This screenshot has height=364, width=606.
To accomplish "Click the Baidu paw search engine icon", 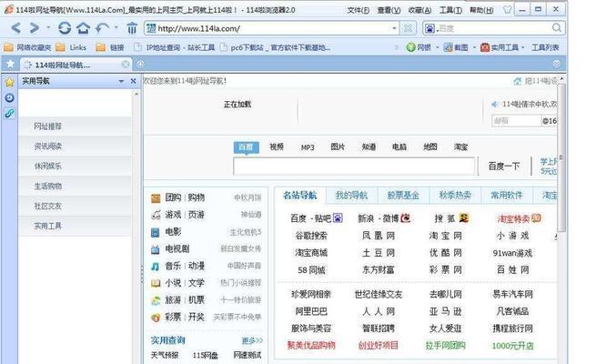I will pos(429,28).
